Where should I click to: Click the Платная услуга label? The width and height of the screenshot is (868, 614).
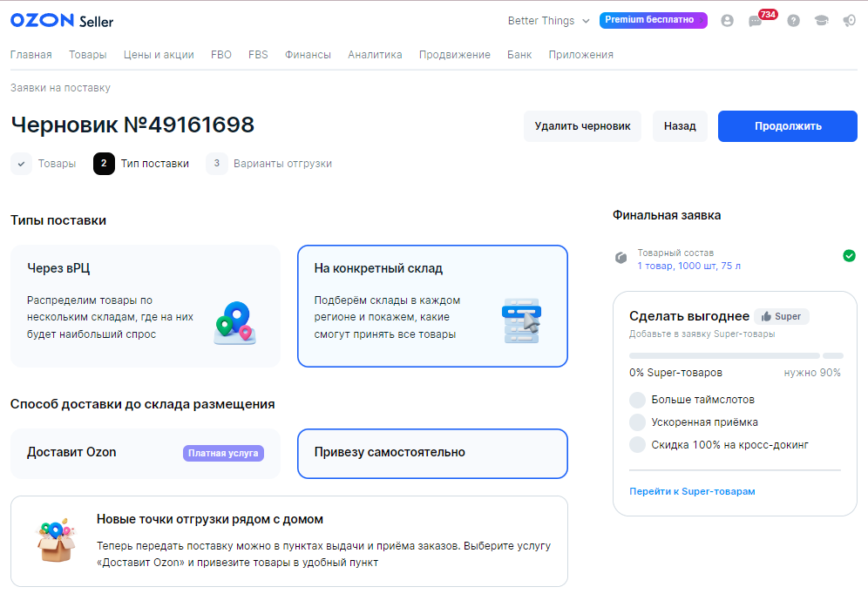tap(223, 453)
